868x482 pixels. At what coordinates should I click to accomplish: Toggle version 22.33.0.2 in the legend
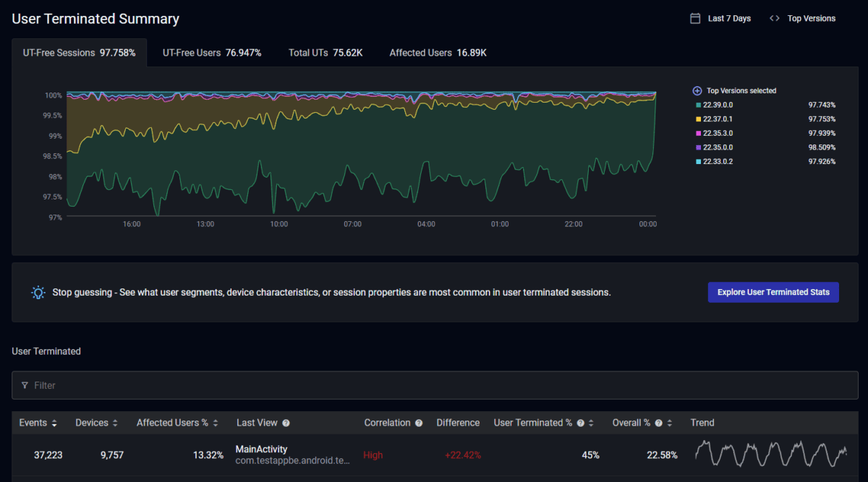(716, 161)
